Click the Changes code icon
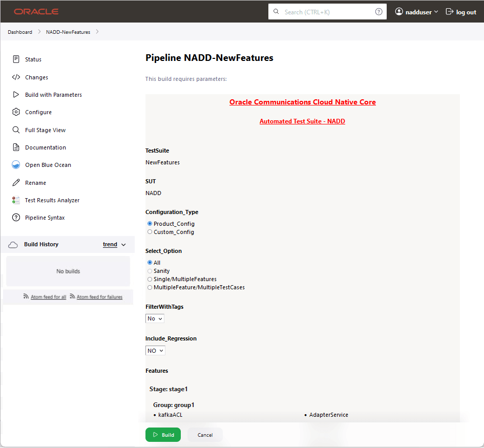Viewport: 484px width, 448px height. pyautogui.click(x=16, y=77)
